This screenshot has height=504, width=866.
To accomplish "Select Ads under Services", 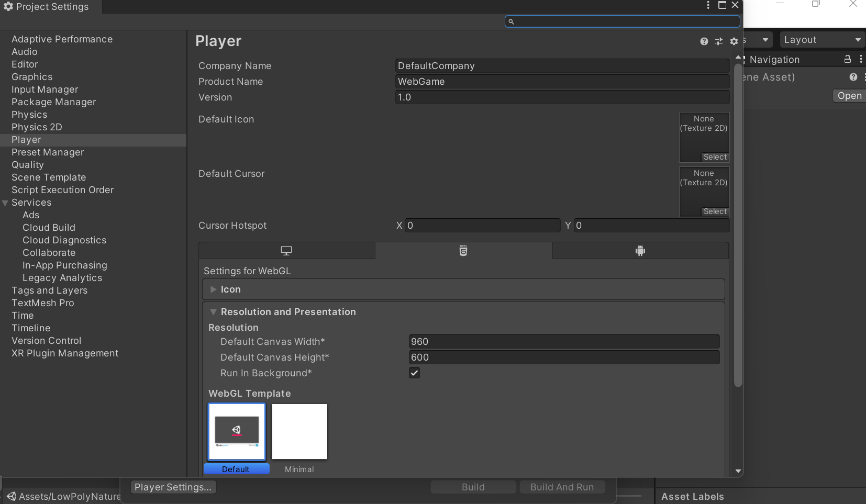I will tap(31, 215).
